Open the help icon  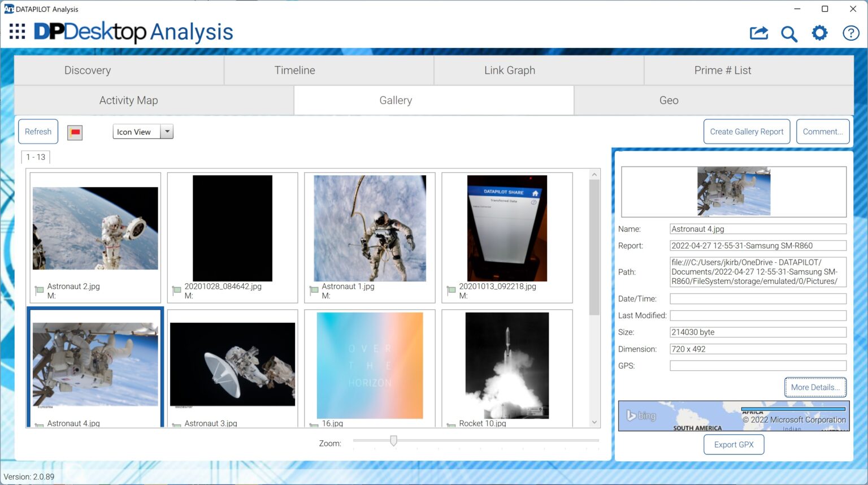850,33
